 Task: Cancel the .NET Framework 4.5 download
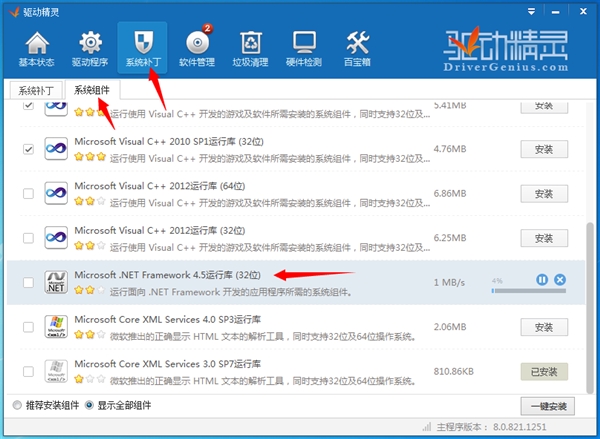560,279
